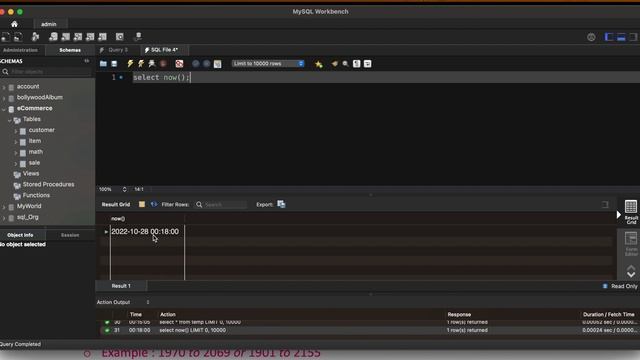Save script to file in editor toolbar
The width and height of the screenshot is (640, 360).
click(x=114, y=64)
